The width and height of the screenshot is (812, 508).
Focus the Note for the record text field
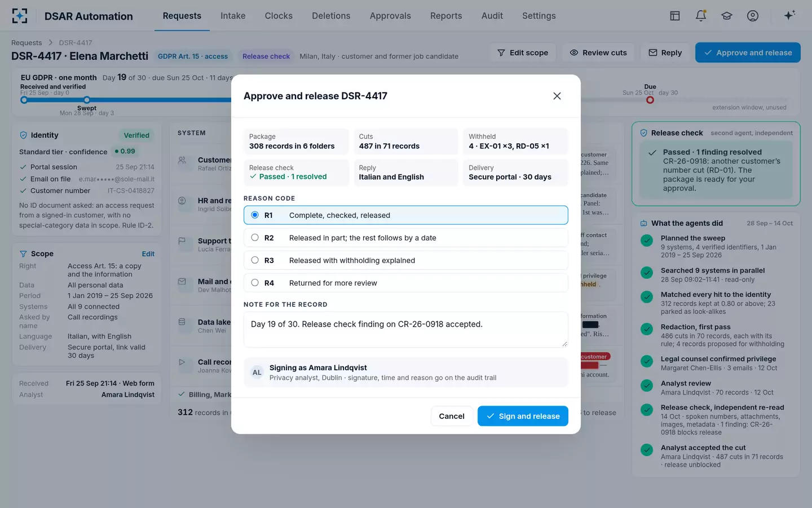406,330
